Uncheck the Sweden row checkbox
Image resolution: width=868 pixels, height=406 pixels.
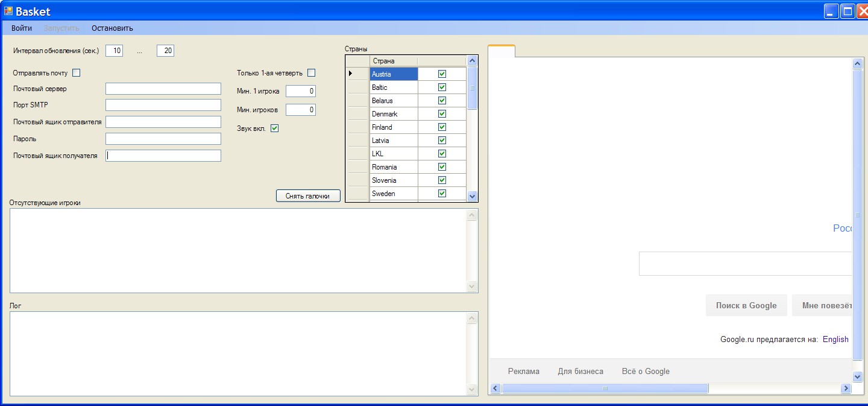tap(442, 194)
